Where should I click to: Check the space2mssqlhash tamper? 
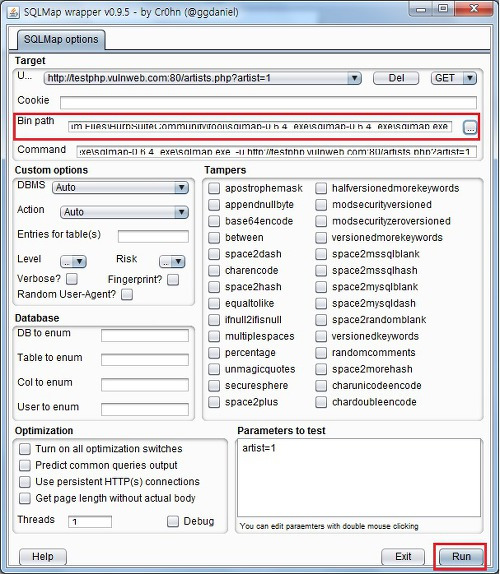(x=321, y=271)
